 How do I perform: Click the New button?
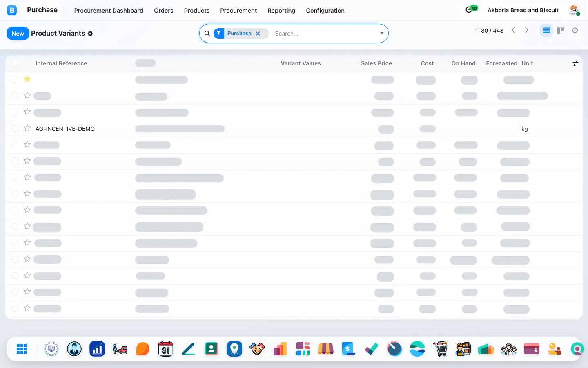(18, 34)
